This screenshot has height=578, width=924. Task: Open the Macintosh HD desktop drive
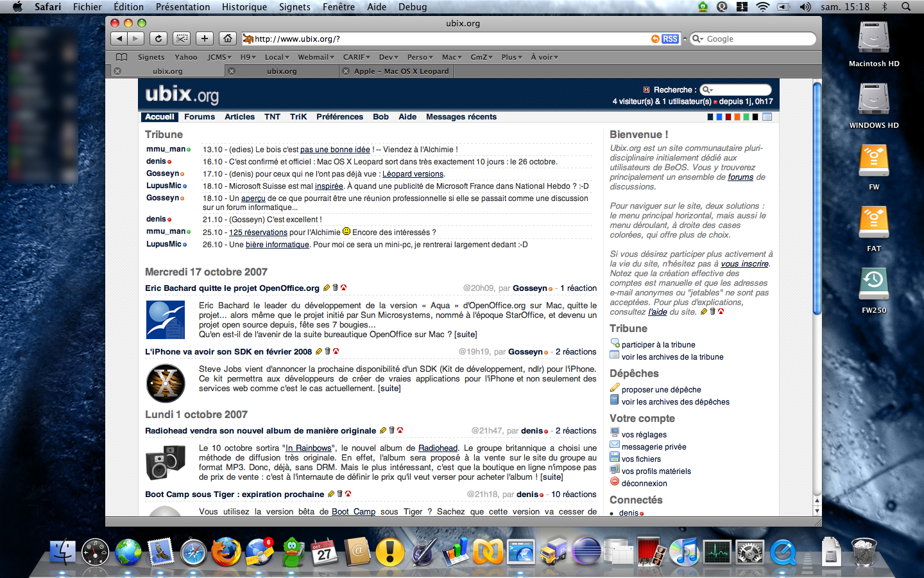click(874, 44)
